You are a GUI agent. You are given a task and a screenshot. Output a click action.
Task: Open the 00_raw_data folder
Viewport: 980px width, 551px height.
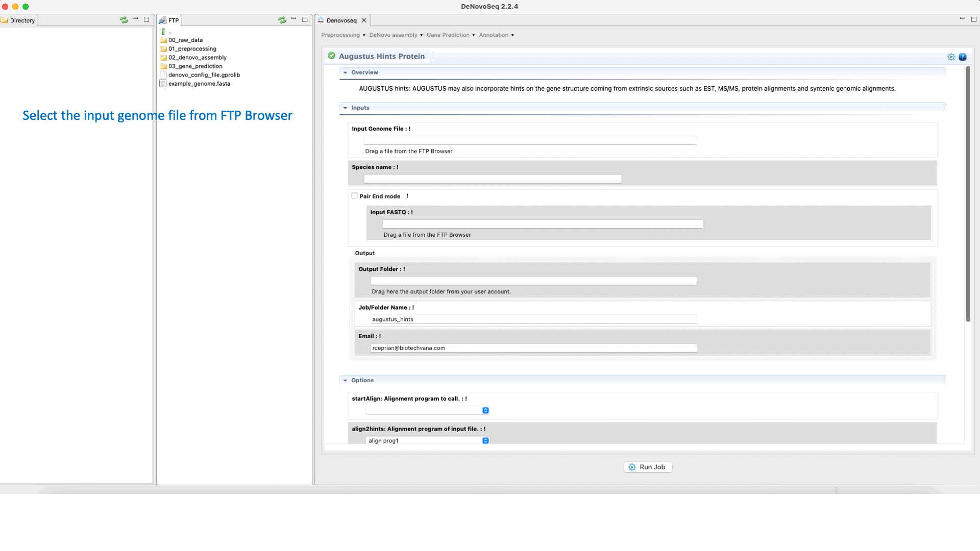point(185,40)
